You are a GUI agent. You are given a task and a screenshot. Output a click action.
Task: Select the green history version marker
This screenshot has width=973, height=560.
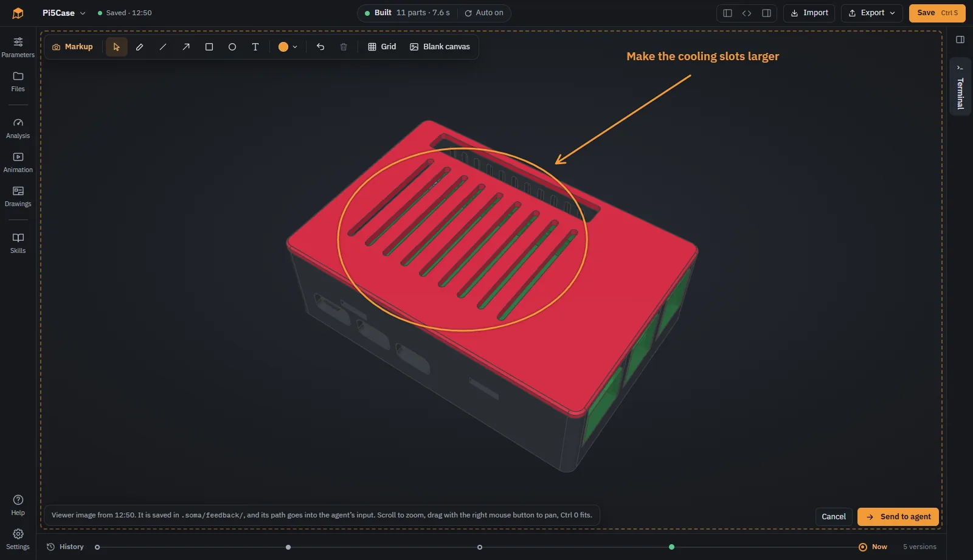(x=671, y=547)
